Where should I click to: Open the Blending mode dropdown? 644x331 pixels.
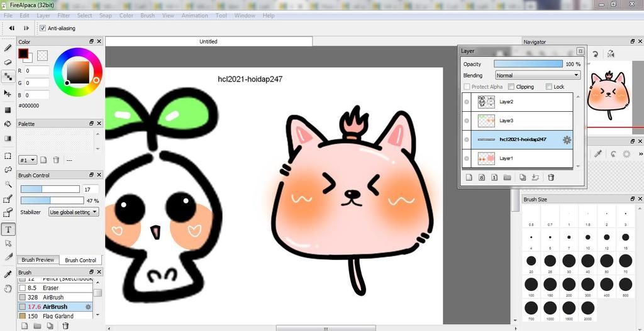(538, 75)
